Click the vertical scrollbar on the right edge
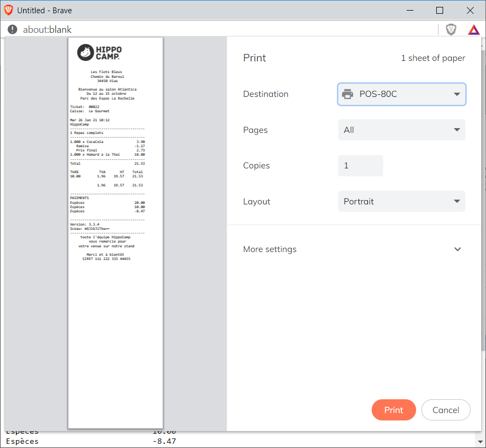486x448 pixels. (x=483, y=212)
